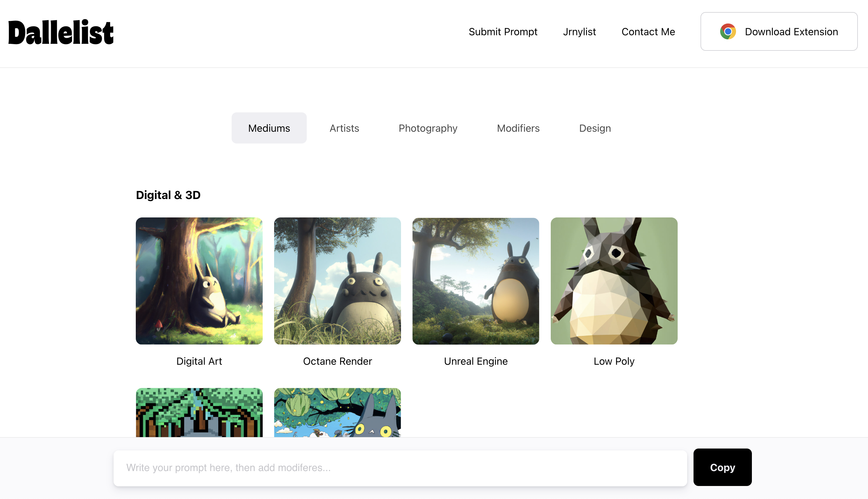Click the Digital Art label
This screenshot has width=868, height=499.
pos(199,361)
